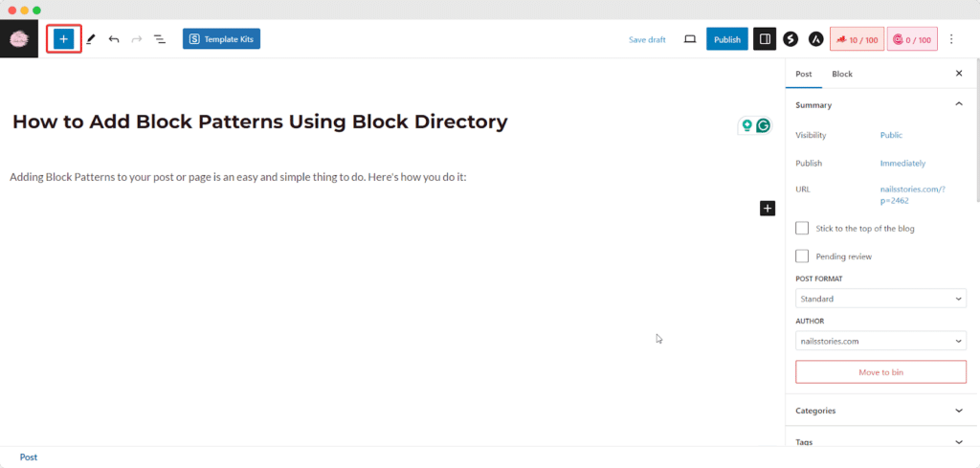Switch to the Post tab
Screen dimensions: 980x468
(x=803, y=74)
